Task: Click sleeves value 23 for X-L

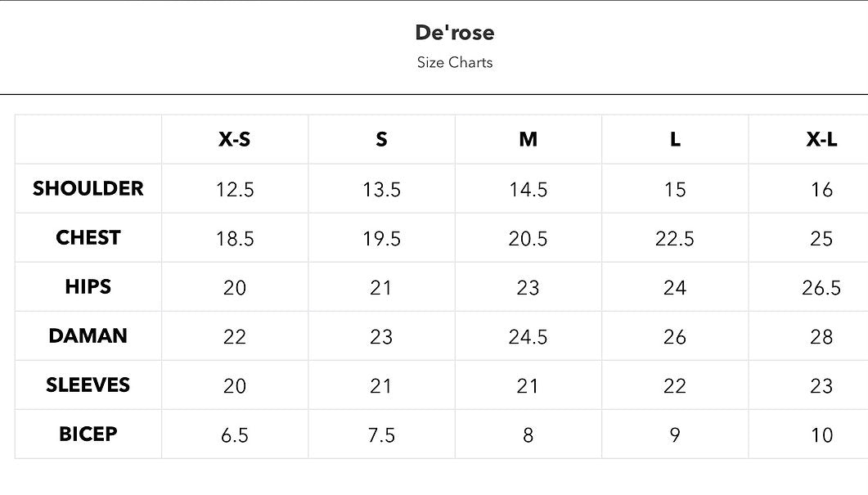Action: click(x=821, y=386)
